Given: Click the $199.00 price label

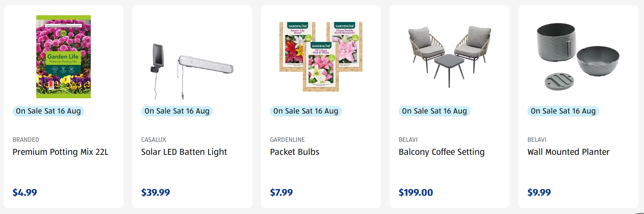Looking at the screenshot, I should click(x=416, y=192).
